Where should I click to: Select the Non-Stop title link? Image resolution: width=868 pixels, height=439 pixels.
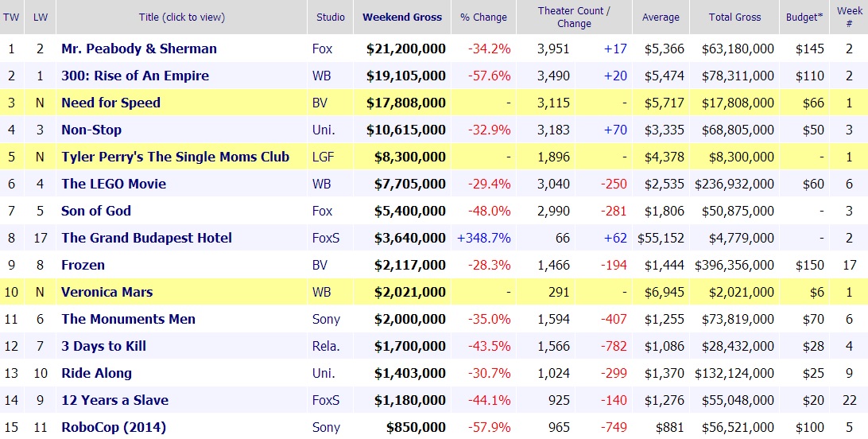point(91,130)
